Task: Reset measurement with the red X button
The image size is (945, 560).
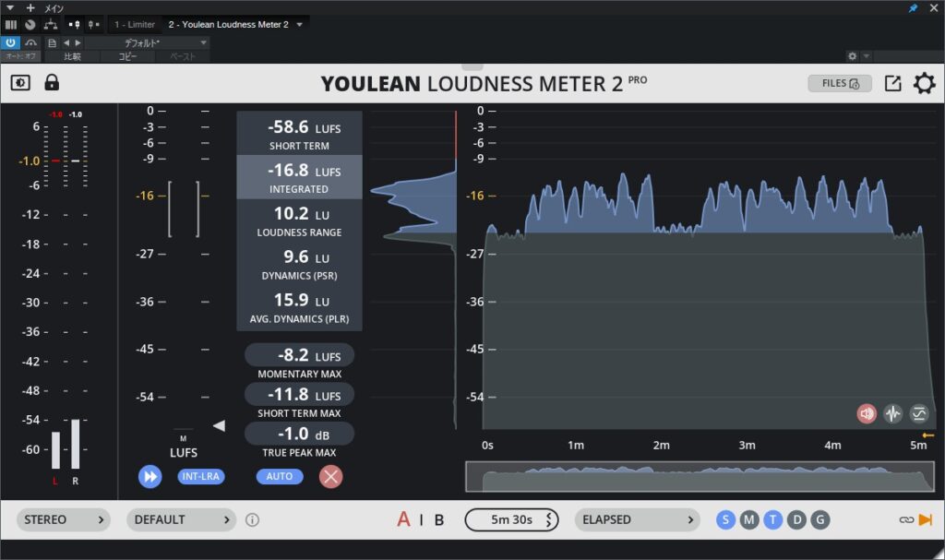Action: [x=330, y=477]
